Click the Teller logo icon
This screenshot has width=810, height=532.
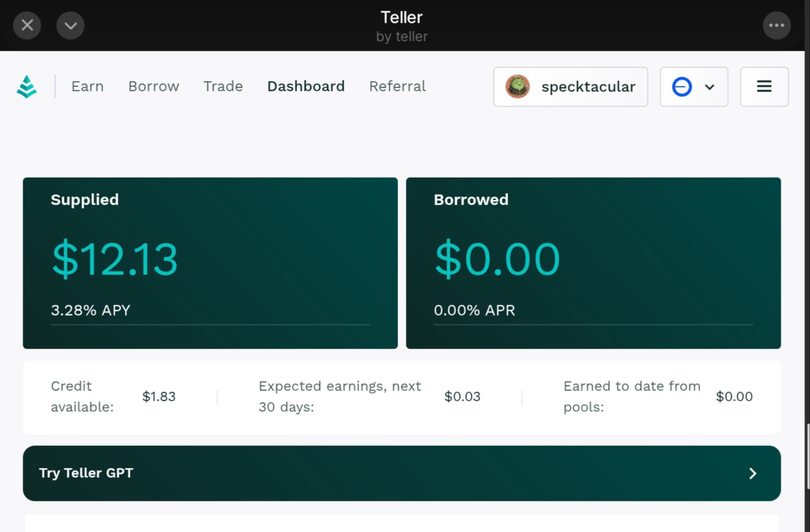point(27,87)
